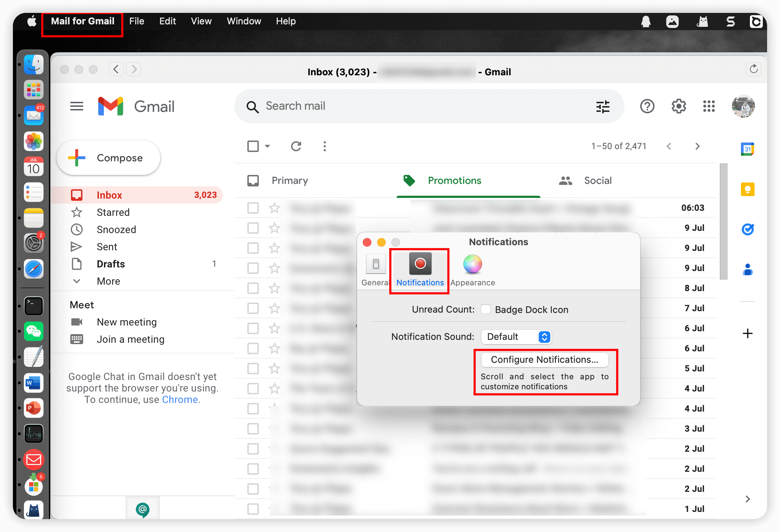This screenshot has width=780, height=532.
Task: Toggle the Badge Dock Icon checkbox
Action: click(x=486, y=309)
